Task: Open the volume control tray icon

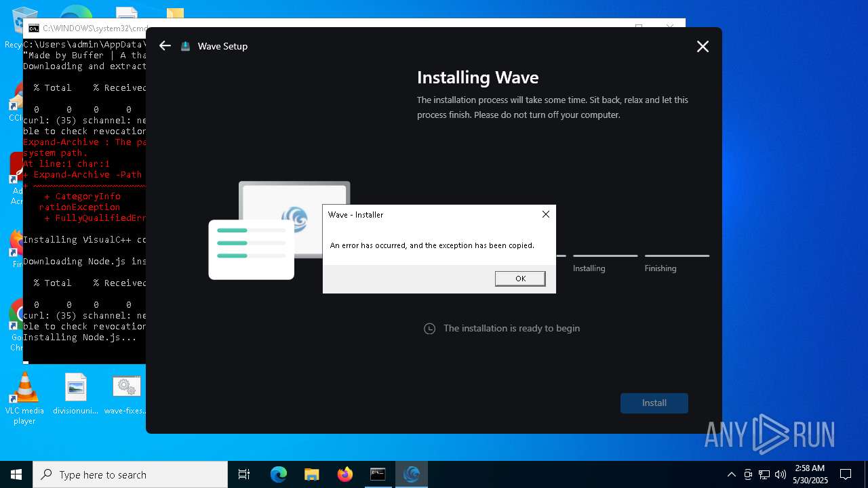Action: click(781, 474)
